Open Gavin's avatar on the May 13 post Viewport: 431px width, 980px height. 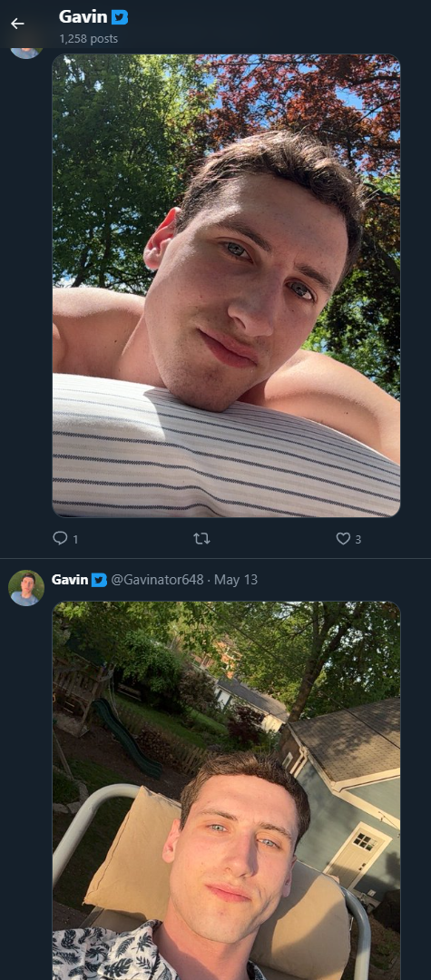point(26,587)
